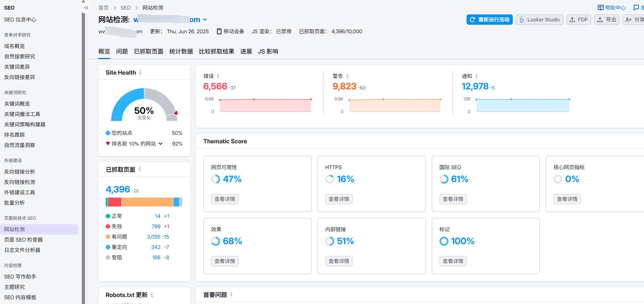
Task: Open 页面 SEO 检查器 in the sidebar
Action: [23, 240]
